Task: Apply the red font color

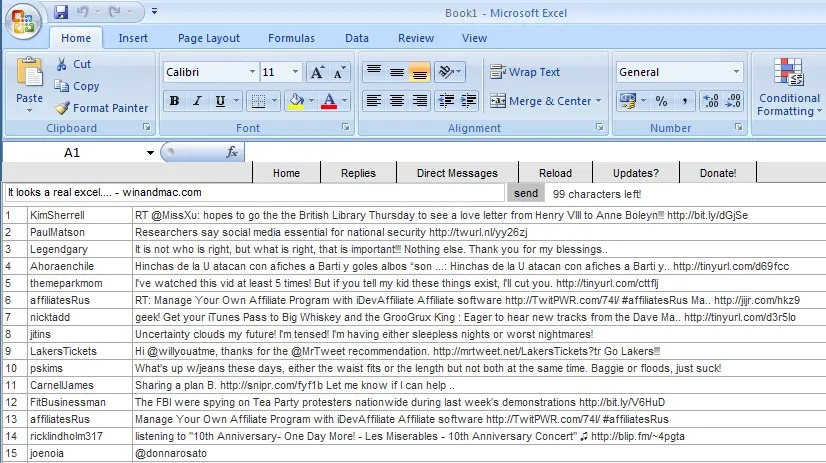Action: 329,101
